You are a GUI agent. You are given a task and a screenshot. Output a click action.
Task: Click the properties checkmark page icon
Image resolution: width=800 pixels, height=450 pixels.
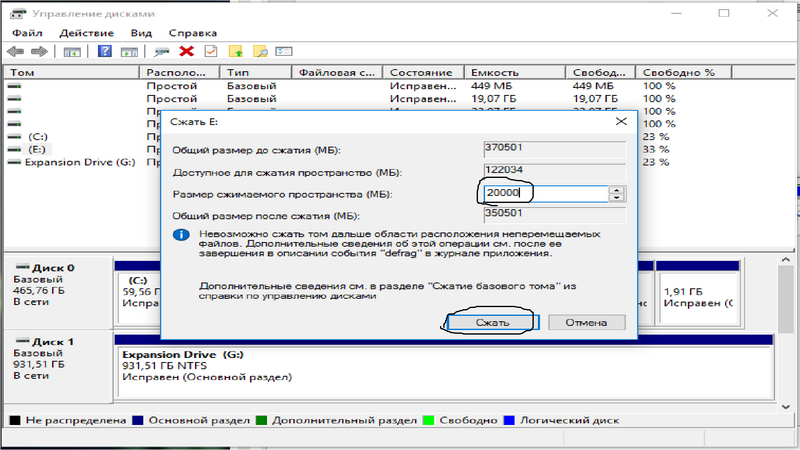pyautogui.click(x=211, y=51)
